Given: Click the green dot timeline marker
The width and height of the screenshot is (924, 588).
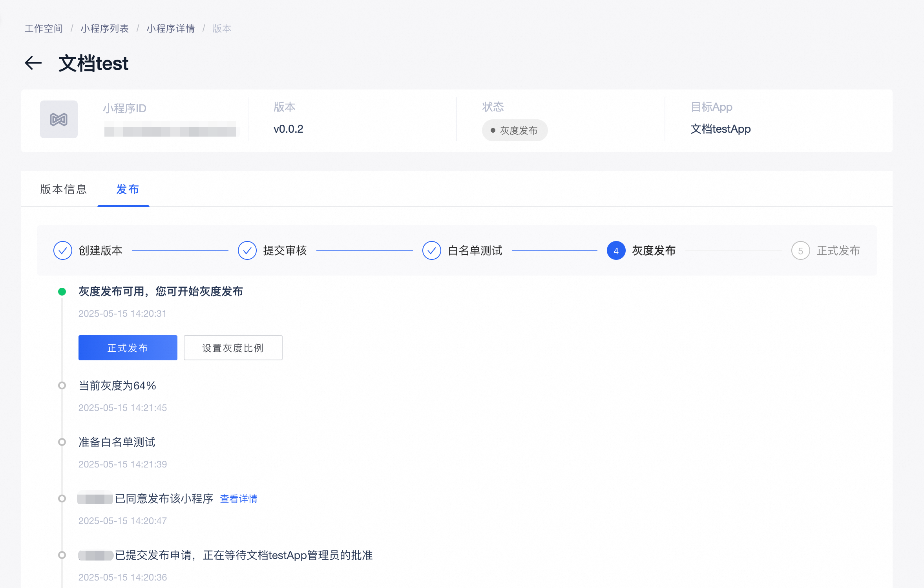Looking at the screenshot, I should click(x=62, y=292).
